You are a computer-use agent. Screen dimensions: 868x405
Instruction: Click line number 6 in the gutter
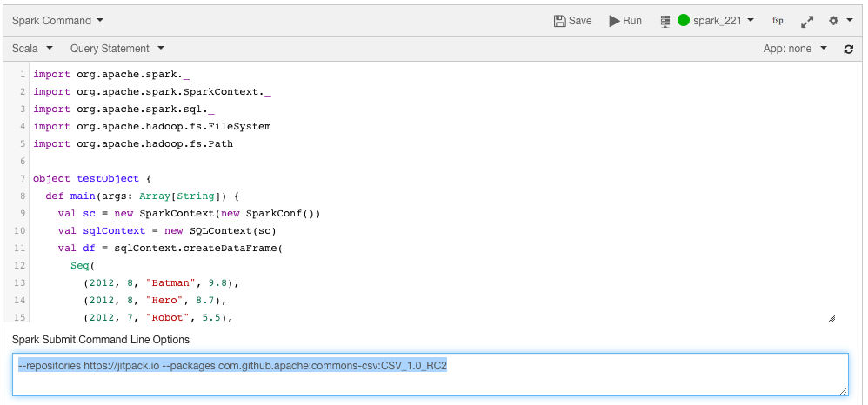click(x=23, y=161)
